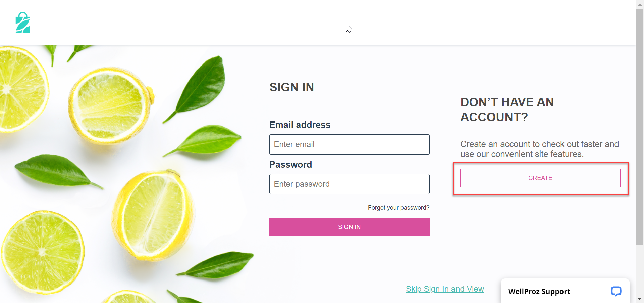The image size is (644, 303).
Task: Open the Forgot your password link
Action: pos(398,208)
